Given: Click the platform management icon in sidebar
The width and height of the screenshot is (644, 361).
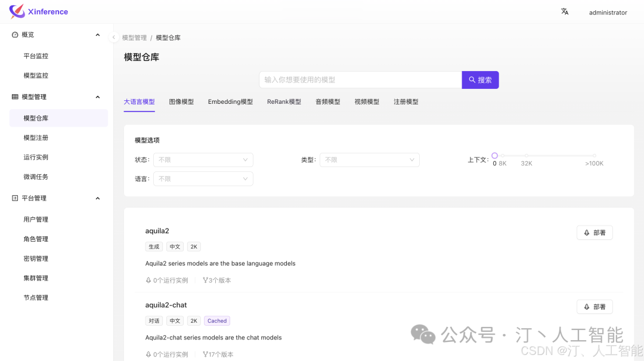Looking at the screenshot, I should (x=15, y=198).
